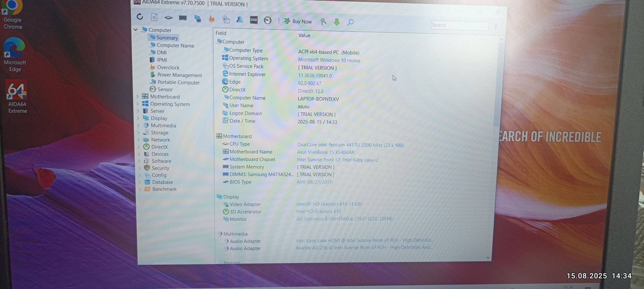Click the magnifier search icon
Image resolution: width=644 pixels, height=289 pixels.
pos(351,22)
